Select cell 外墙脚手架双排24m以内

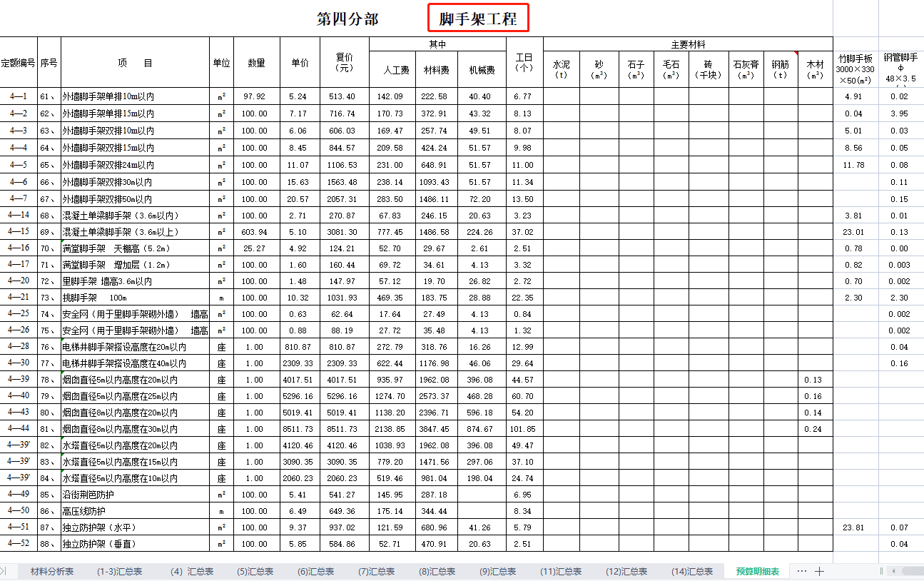[136, 165]
